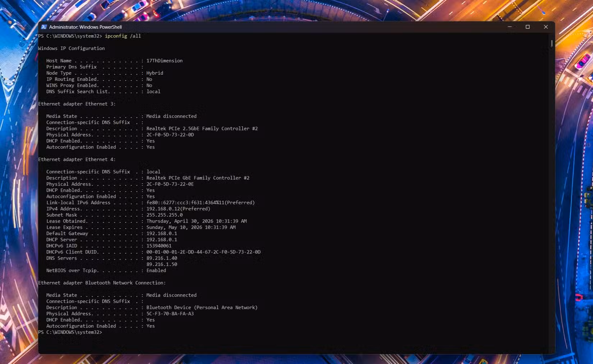The height and width of the screenshot is (364, 593).
Task: Maximize the PowerShell window
Action: pos(528,27)
